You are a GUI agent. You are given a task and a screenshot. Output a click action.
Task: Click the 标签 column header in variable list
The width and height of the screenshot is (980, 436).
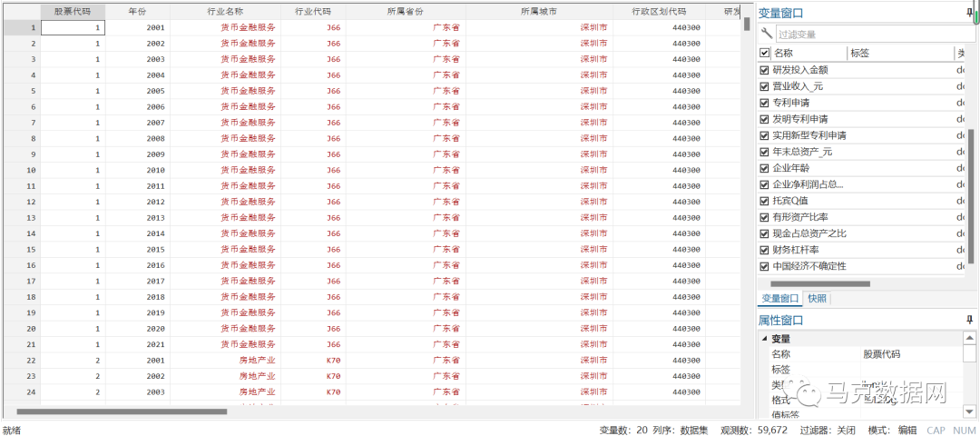900,54
